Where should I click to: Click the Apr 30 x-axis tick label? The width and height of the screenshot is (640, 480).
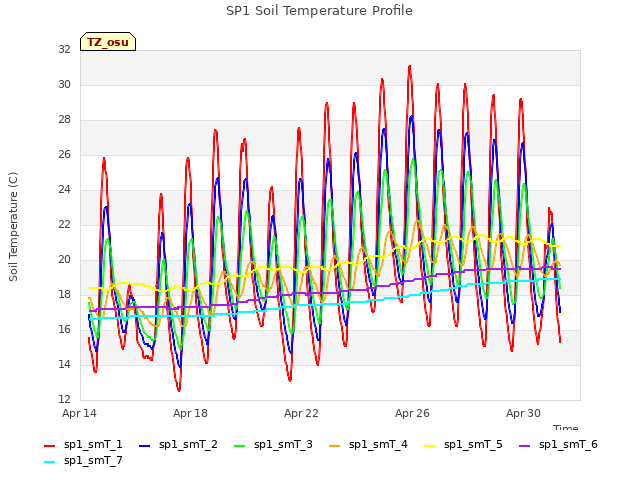pyautogui.click(x=523, y=413)
